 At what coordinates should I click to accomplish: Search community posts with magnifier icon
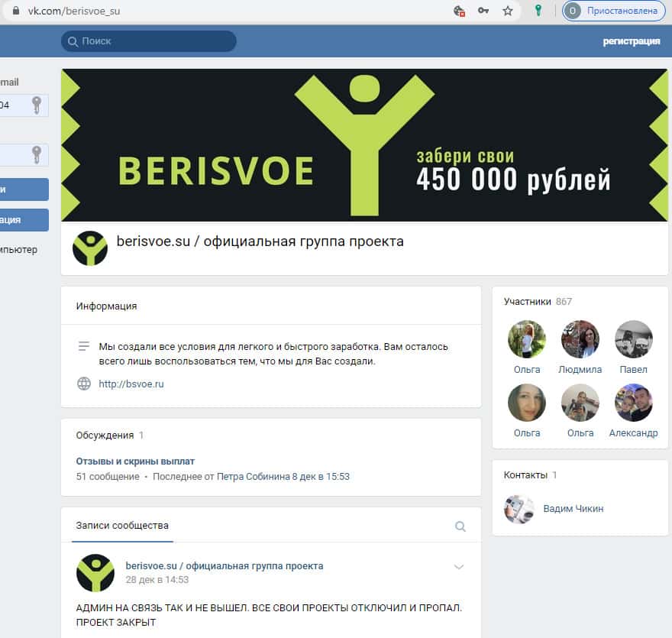pos(460,526)
